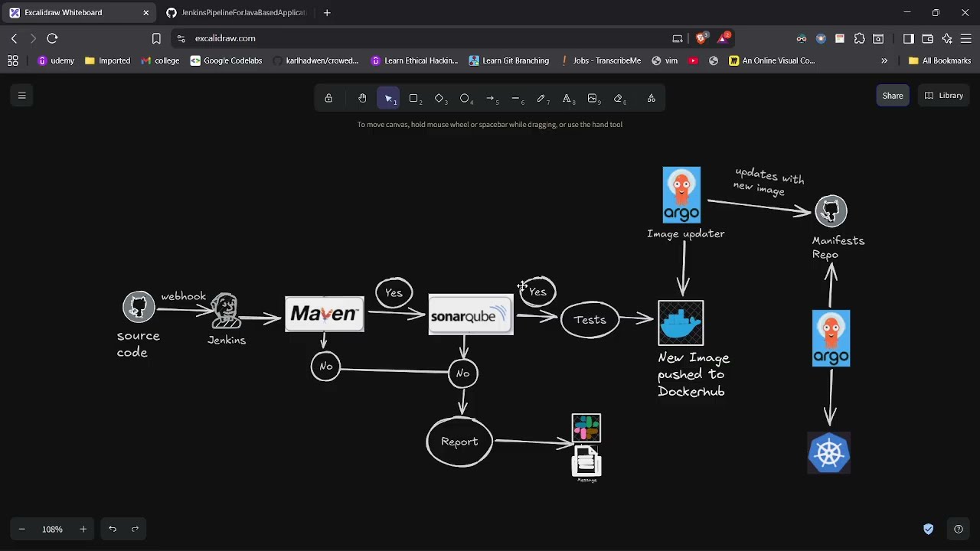
Task: Select the Hand panning tool
Action: [x=362, y=98]
